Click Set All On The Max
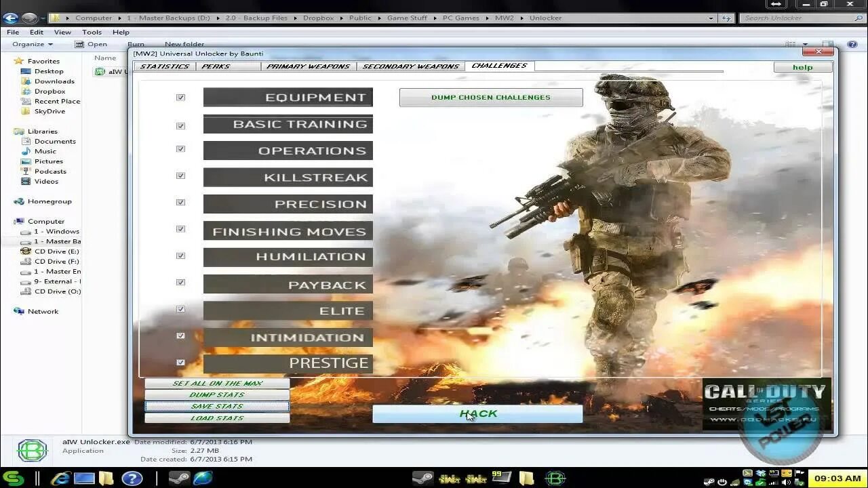The image size is (868, 488). [217, 384]
